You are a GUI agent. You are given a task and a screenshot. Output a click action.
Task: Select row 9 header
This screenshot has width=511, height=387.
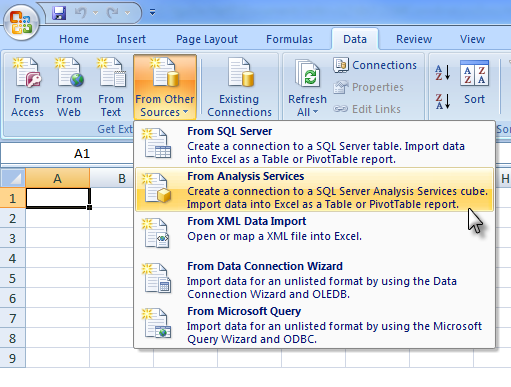tap(13, 358)
